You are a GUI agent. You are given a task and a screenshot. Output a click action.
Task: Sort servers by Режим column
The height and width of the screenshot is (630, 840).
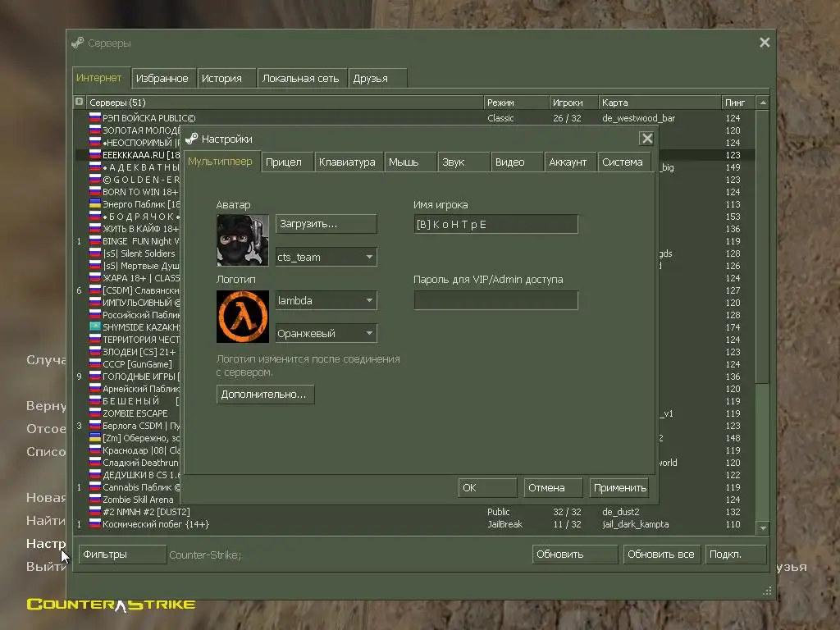coord(515,103)
